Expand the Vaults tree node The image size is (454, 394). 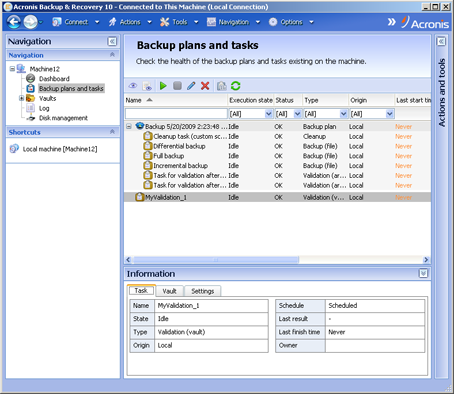pos(22,98)
